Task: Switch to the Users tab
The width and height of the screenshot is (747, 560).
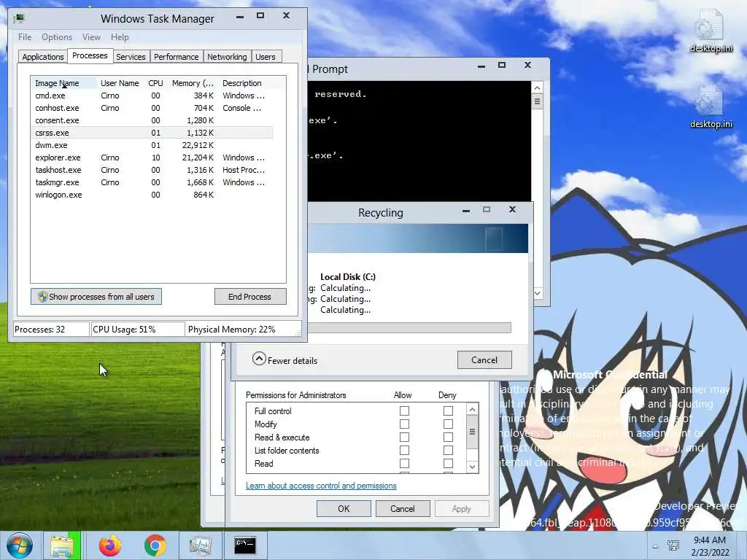Action: [x=266, y=57]
